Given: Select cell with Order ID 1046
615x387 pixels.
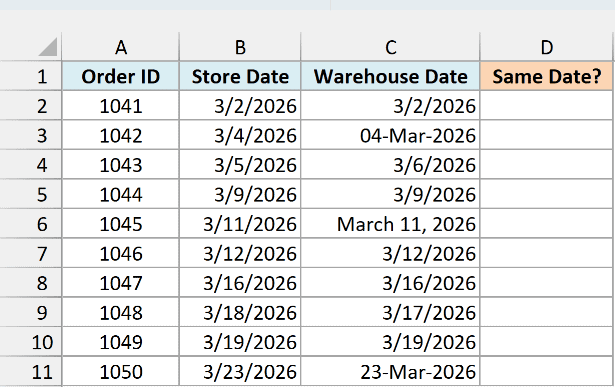Looking at the screenshot, I should 120,253.
